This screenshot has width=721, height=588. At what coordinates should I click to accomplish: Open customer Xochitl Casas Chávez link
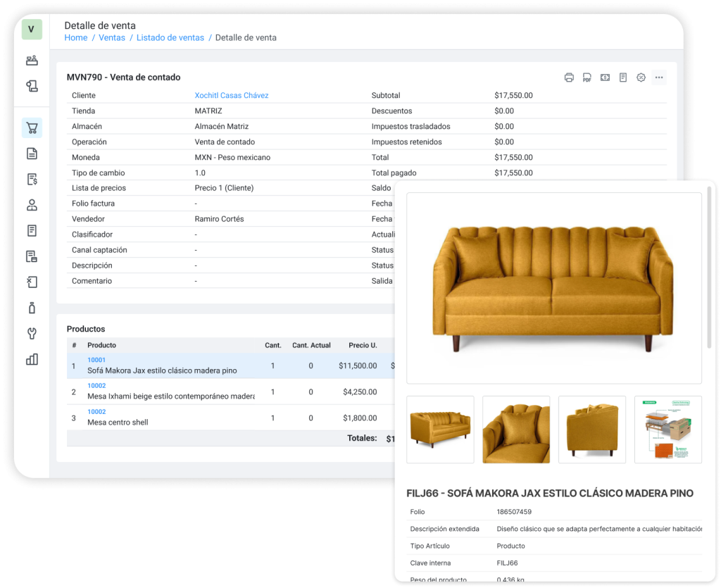(232, 96)
